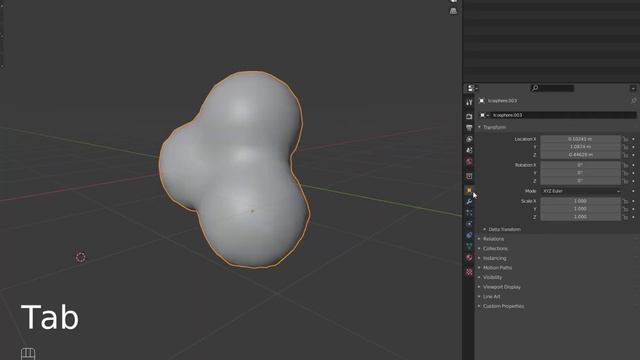
Task: Lock Scale Y with the padlock
Action: coord(625,209)
